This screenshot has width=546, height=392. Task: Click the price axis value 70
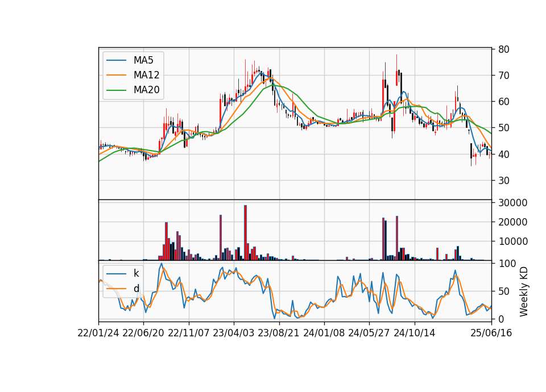[504, 76]
